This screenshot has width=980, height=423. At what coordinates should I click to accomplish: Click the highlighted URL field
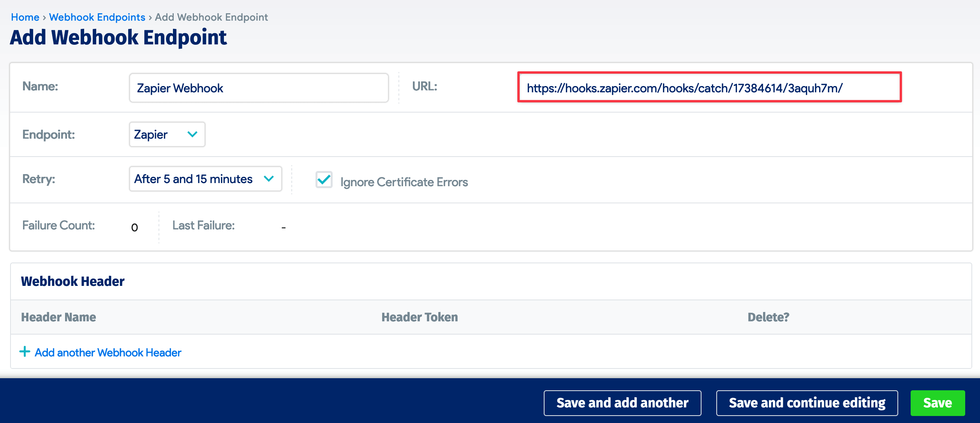click(709, 88)
